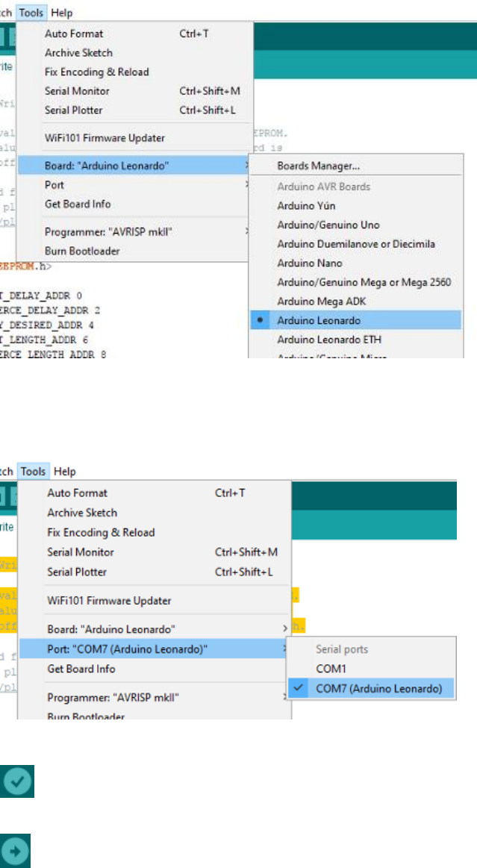Choose Arduino/Genuino Uno board

click(x=355, y=225)
